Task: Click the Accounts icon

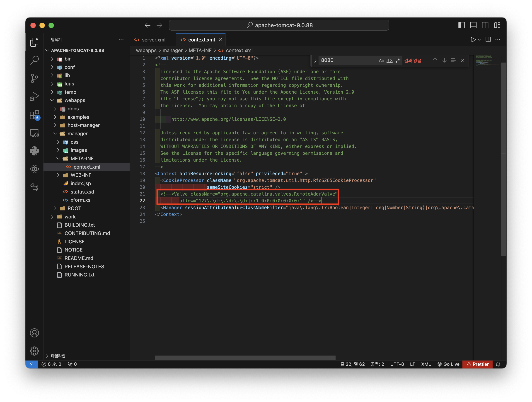Action: 34,333
